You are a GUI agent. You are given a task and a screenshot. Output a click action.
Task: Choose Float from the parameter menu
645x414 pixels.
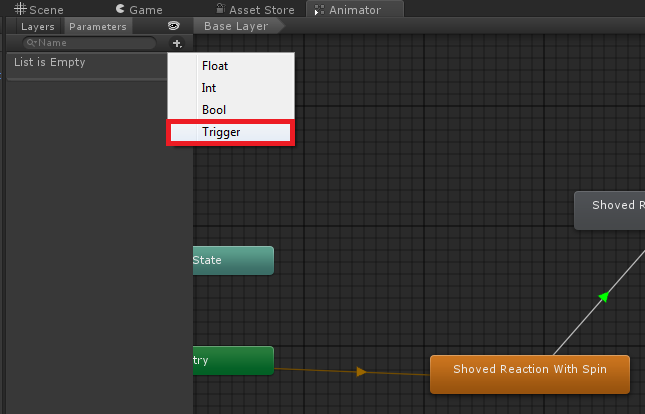click(x=231, y=66)
